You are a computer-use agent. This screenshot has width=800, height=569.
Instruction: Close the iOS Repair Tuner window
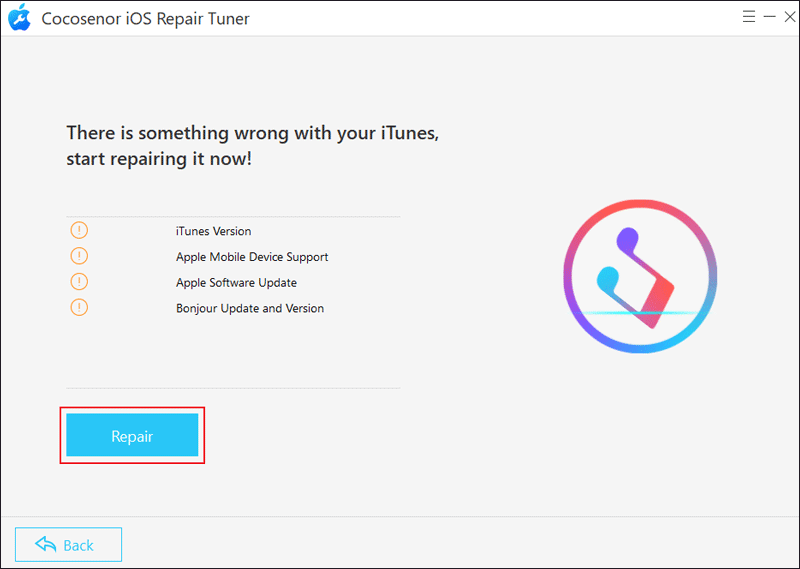tap(790, 17)
